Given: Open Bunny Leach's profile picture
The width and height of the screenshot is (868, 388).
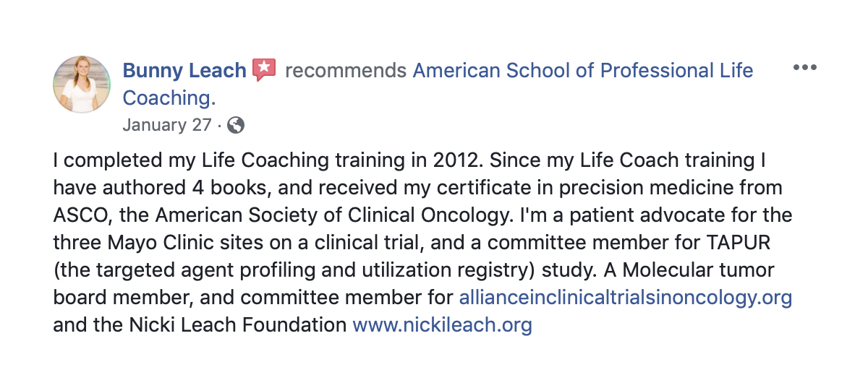Looking at the screenshot, I should [x=82, y=84].
